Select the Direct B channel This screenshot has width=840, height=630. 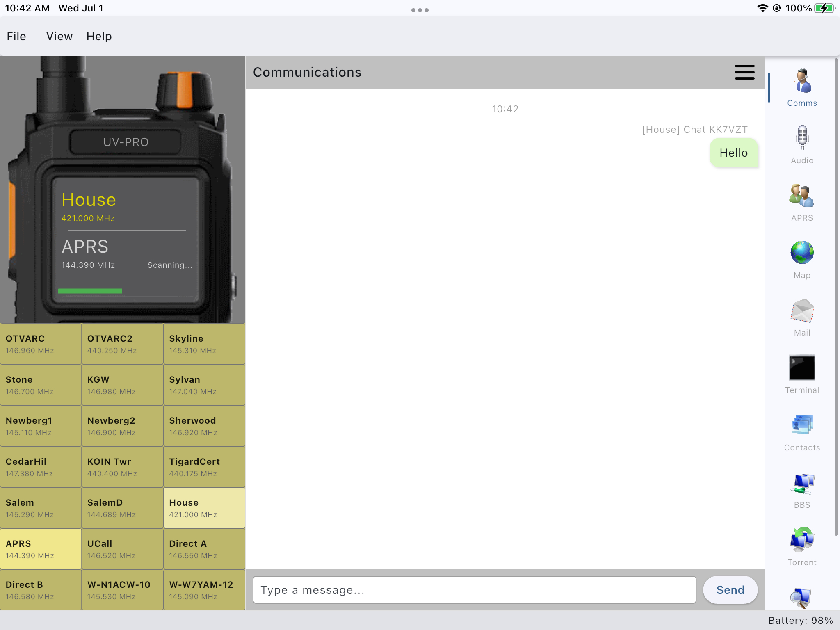pyautogui.click(x=41, y=590)
